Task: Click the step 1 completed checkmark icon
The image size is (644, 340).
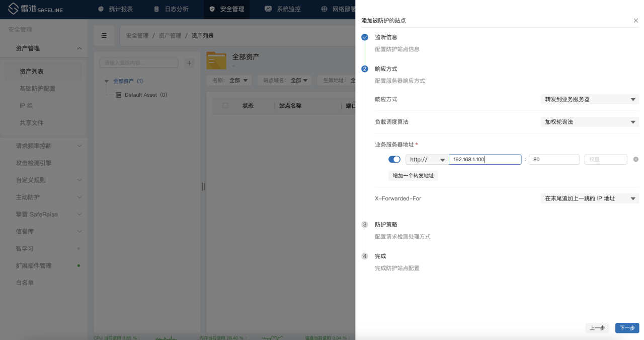Action: click(x=365, y=37)
